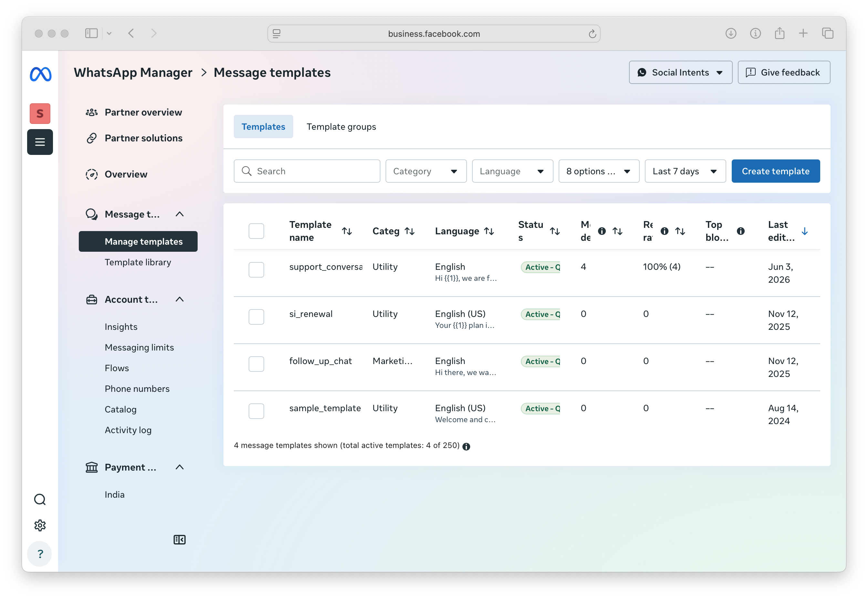Collapse the Account tools sidebar section
The height and width of the screenshot is (599, 868).
tap(180, 299)
